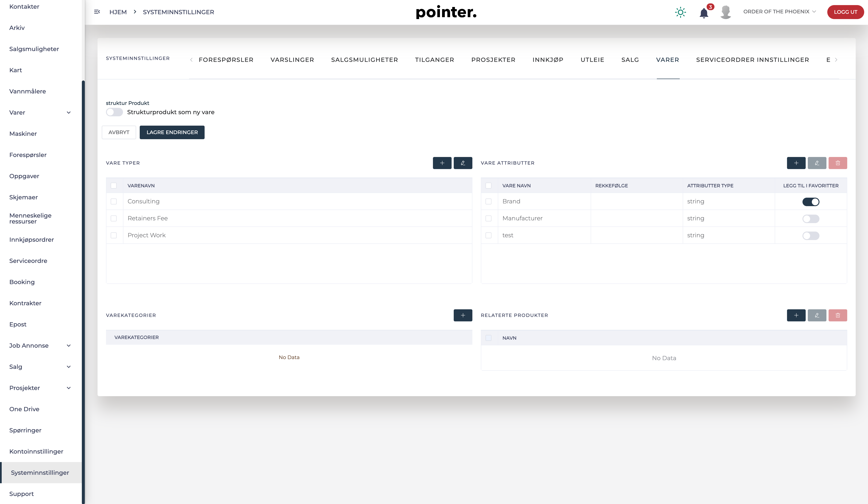Open Order of the Phoenix account dropdown

coord(779,12)
